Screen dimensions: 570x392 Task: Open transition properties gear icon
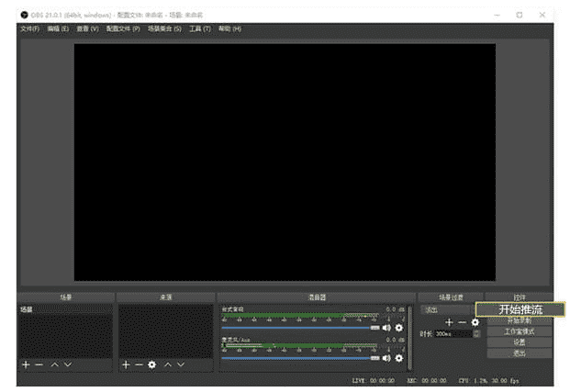click(x=475, y=322)
